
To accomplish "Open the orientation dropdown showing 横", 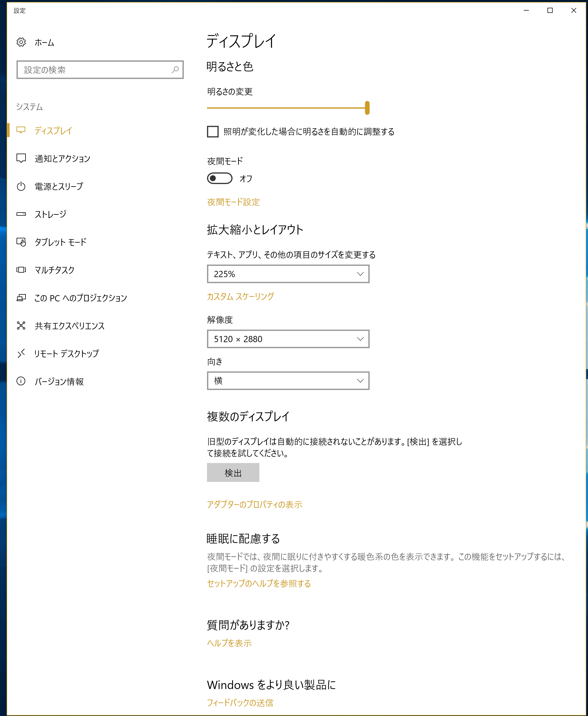I will pyautogui.click(x=288, y=381).
